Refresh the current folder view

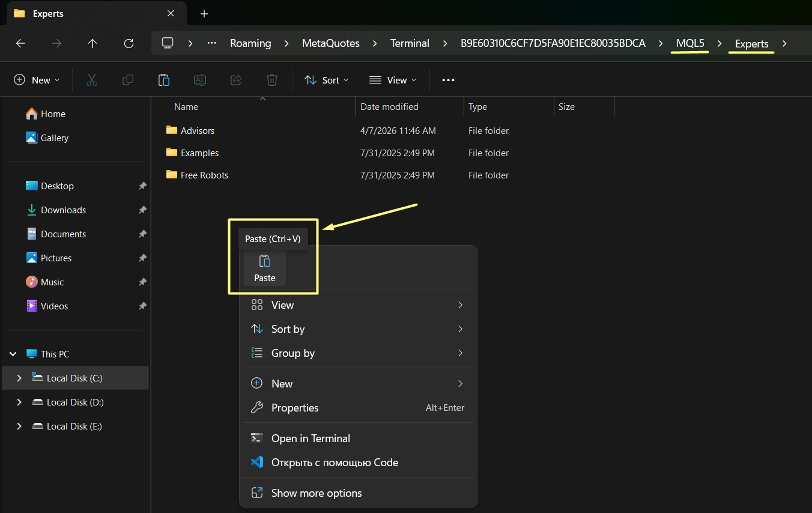(x=129, y=43)
